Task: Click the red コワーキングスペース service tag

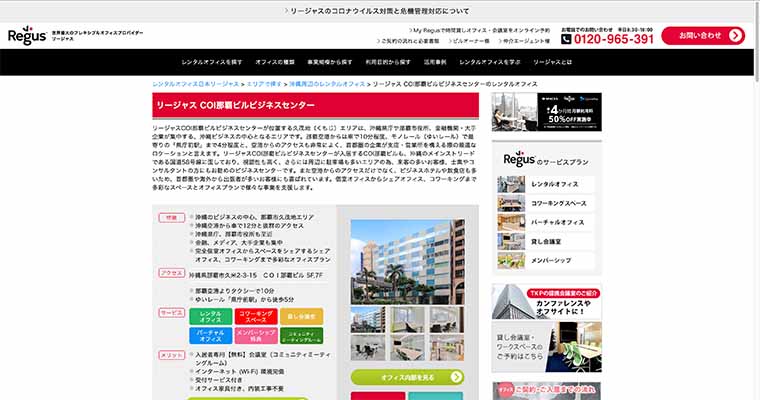Action: tap(256, 315)
